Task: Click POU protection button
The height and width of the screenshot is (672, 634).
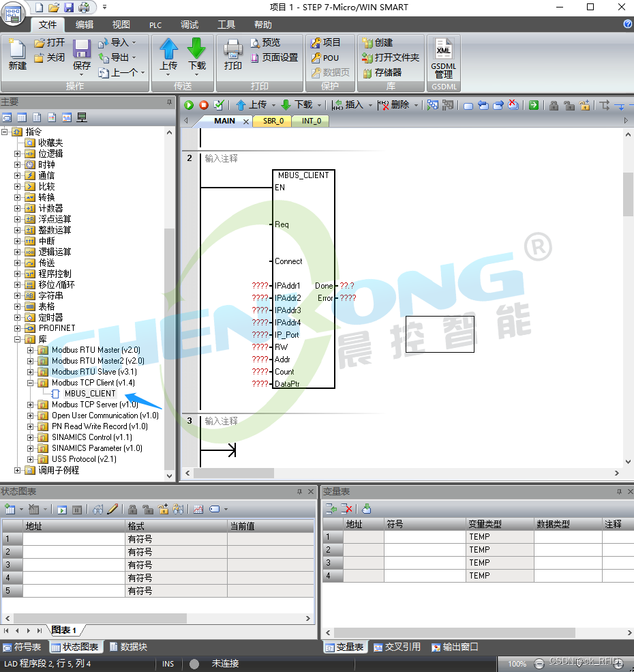Action: 325,57
